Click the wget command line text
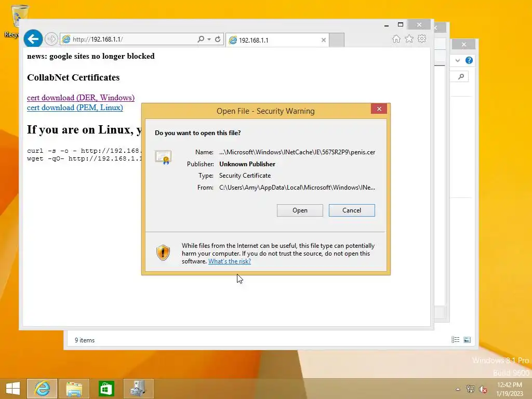Viewport: 532px width, 399px height. coord(84,158)
